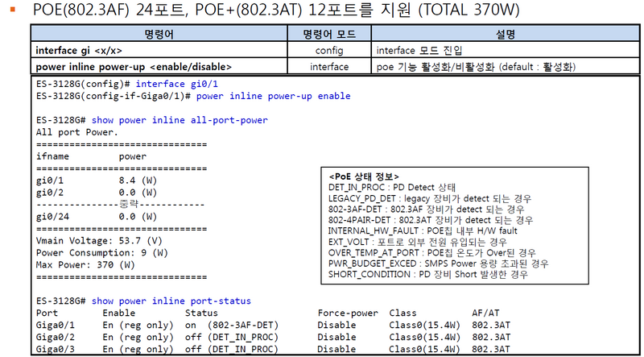Click the 'LEGACY_PD_DET' status definition
The height and width of the screenshot is (357, 644).
(x=430, y=199)
